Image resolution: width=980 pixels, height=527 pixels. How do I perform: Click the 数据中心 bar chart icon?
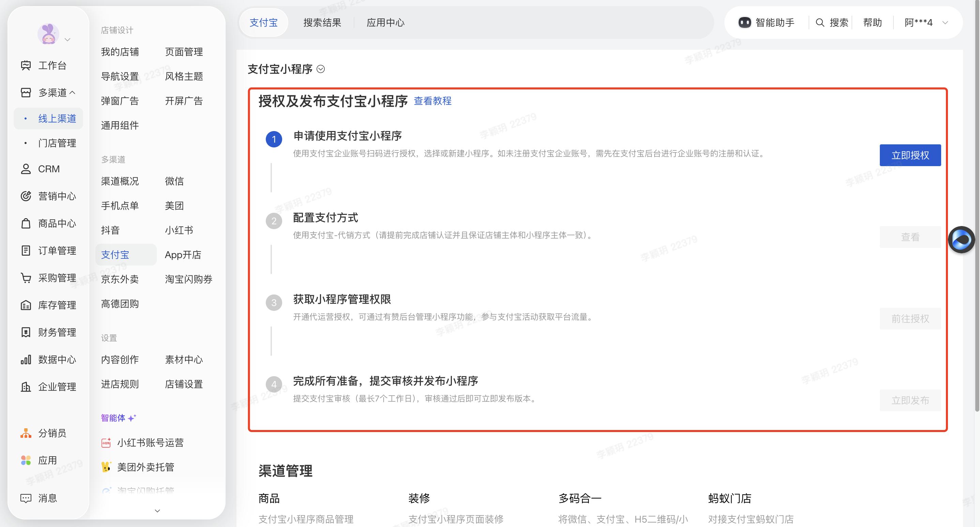pos(26,360)
